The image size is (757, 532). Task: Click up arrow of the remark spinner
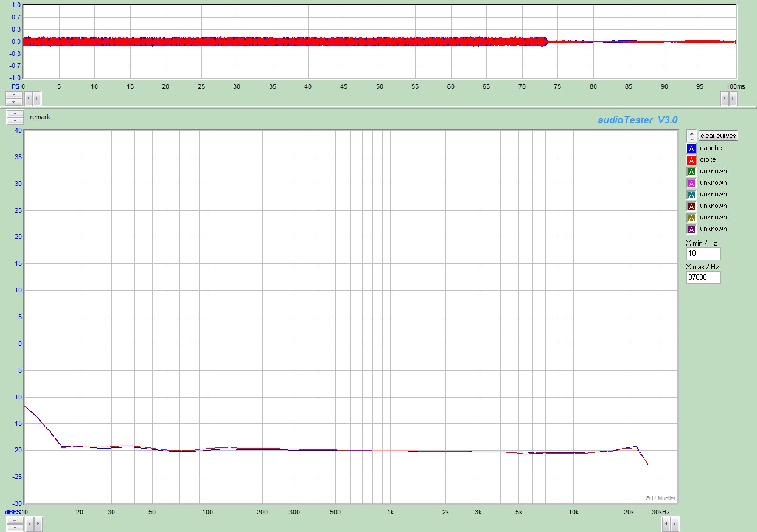point(15,114)
